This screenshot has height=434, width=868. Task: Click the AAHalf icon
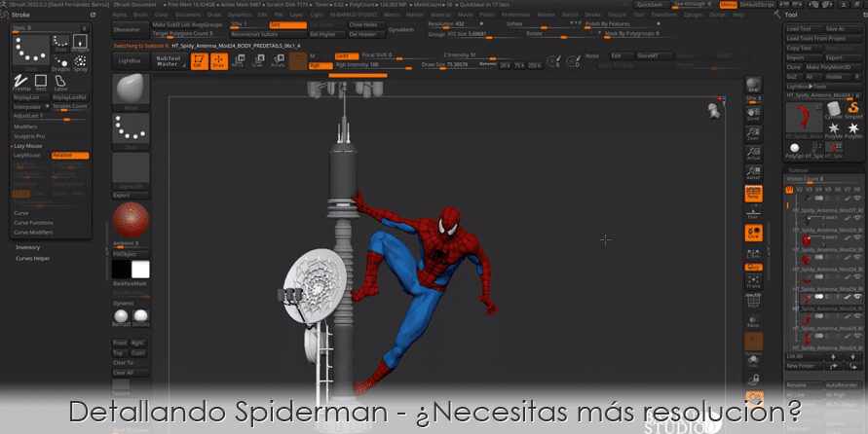(753, 172)
